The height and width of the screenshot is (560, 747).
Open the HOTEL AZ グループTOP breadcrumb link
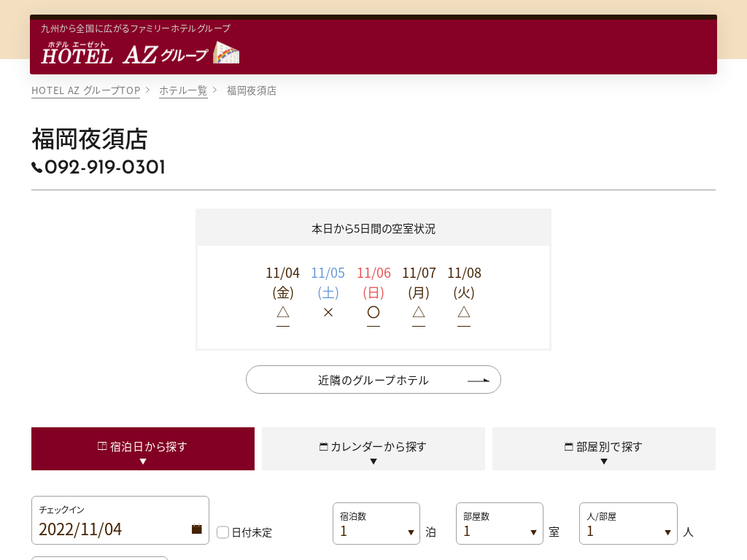(x=85, y=90)
